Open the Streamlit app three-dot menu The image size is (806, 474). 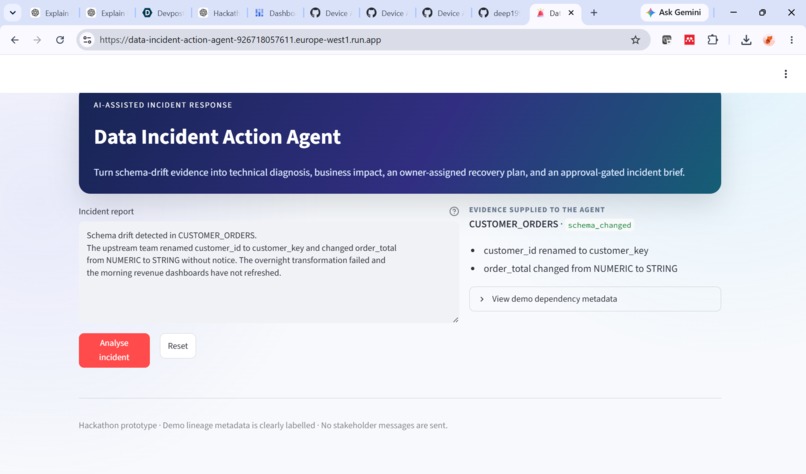pyautogui.click(x=785, y=74)
